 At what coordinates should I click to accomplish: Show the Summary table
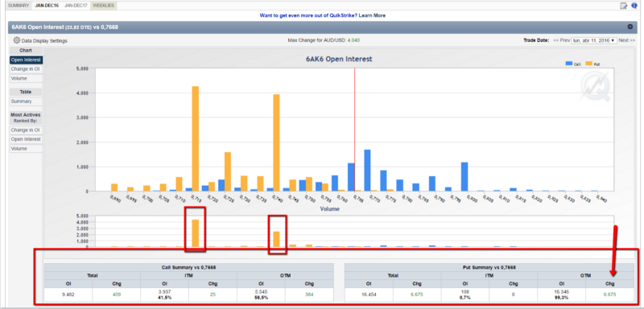click(26, 101)
